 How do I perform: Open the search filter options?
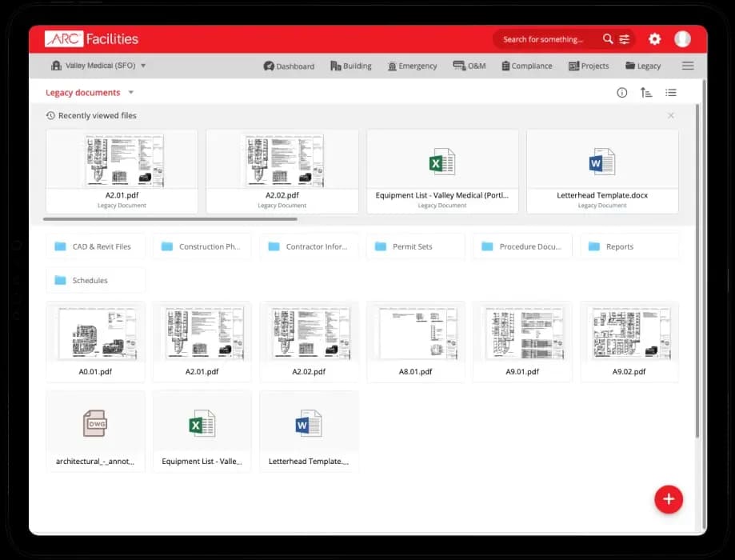pyautogui.click(x=625, y=38)
